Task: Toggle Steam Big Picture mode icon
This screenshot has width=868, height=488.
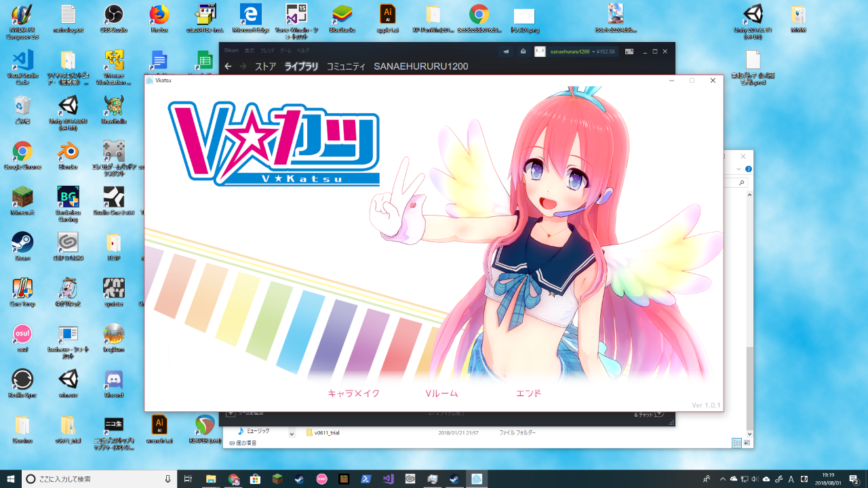Action: 629,52
